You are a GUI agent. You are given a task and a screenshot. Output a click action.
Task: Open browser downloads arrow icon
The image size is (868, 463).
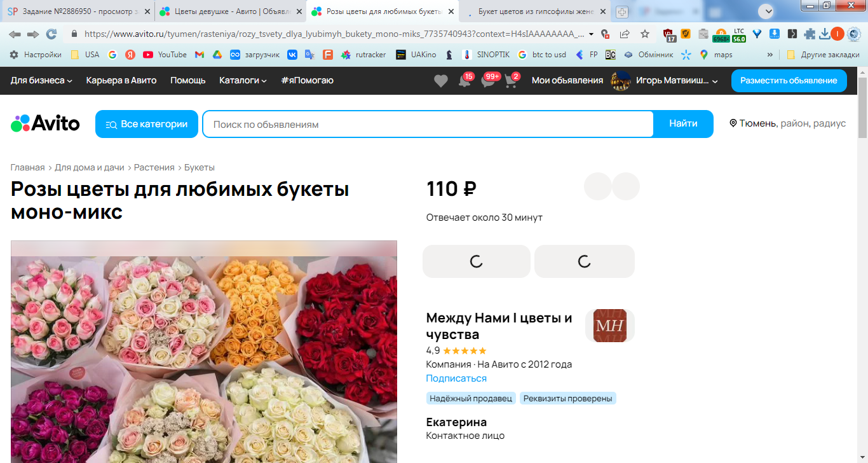pos(825,34)
